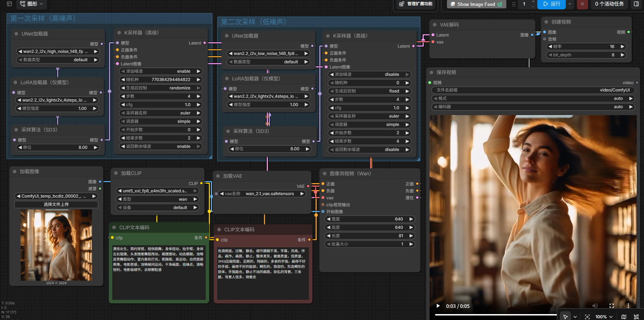
Task: Change vae名称 wan_2.1_vae.safetensors selection
Action: tap(262, 194)
